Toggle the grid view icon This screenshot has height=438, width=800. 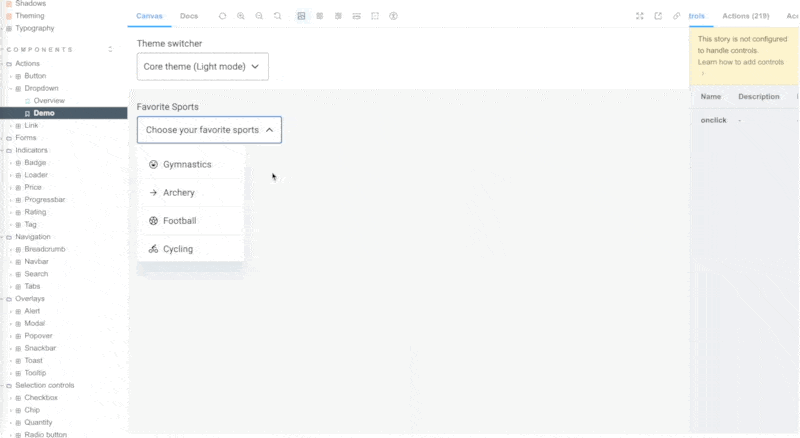coord(320,16)
